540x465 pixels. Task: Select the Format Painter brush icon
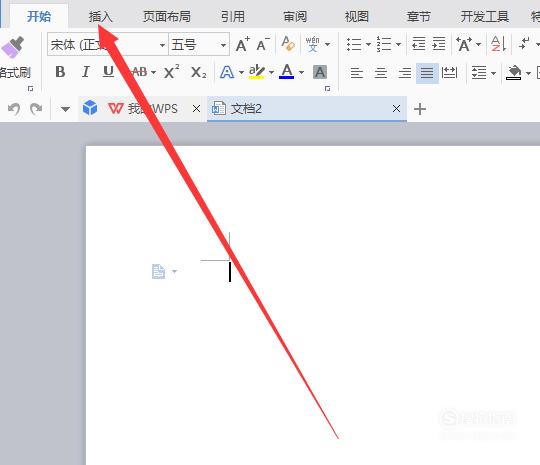[13, 47]
